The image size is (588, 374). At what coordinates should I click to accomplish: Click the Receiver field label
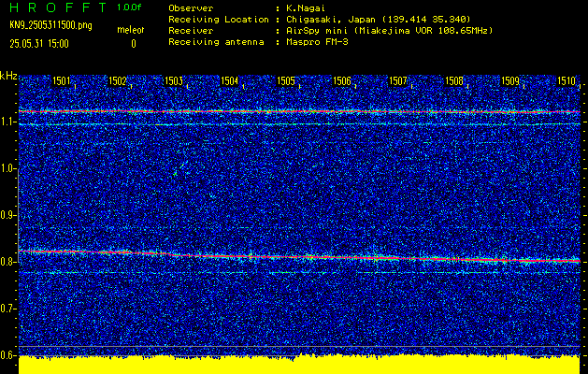coord(191,31)
